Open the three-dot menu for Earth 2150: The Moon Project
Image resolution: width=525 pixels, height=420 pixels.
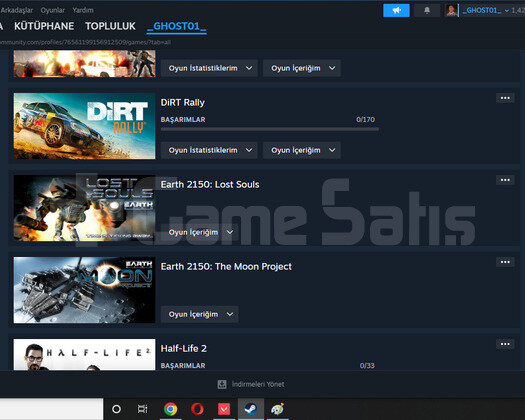[x=505, y=262]
